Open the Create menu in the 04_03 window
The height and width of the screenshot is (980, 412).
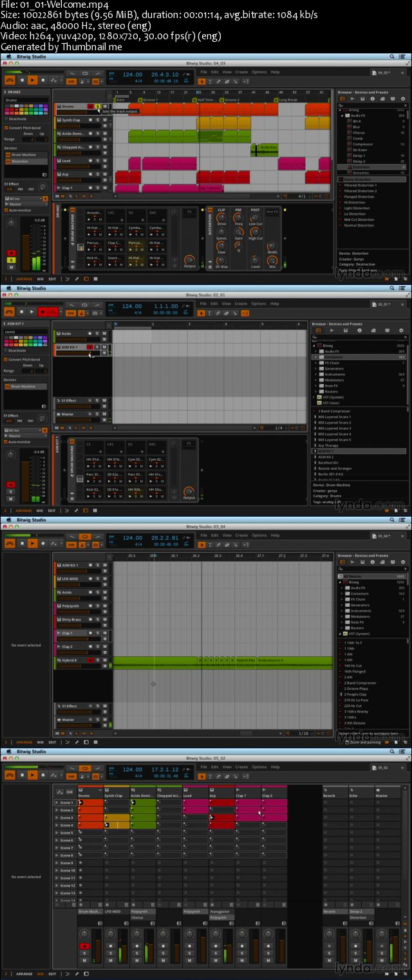click(241, 71)
